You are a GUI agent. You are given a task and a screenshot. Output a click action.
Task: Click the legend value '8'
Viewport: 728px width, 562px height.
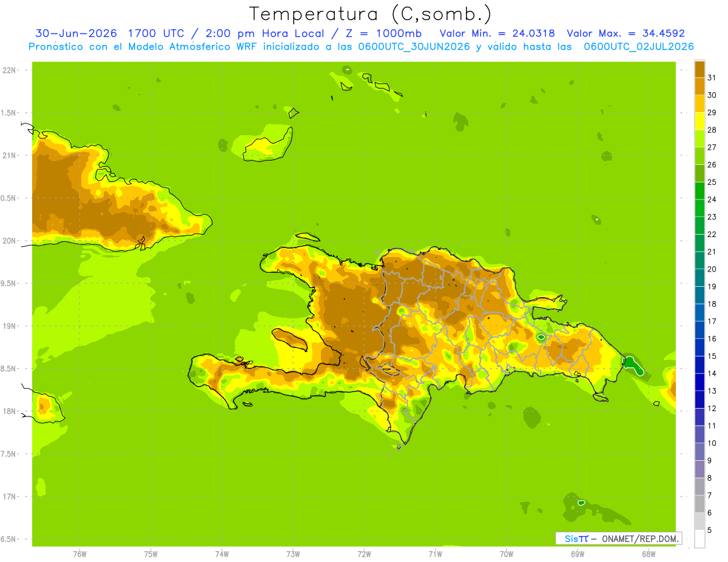[x=709, y=478]
